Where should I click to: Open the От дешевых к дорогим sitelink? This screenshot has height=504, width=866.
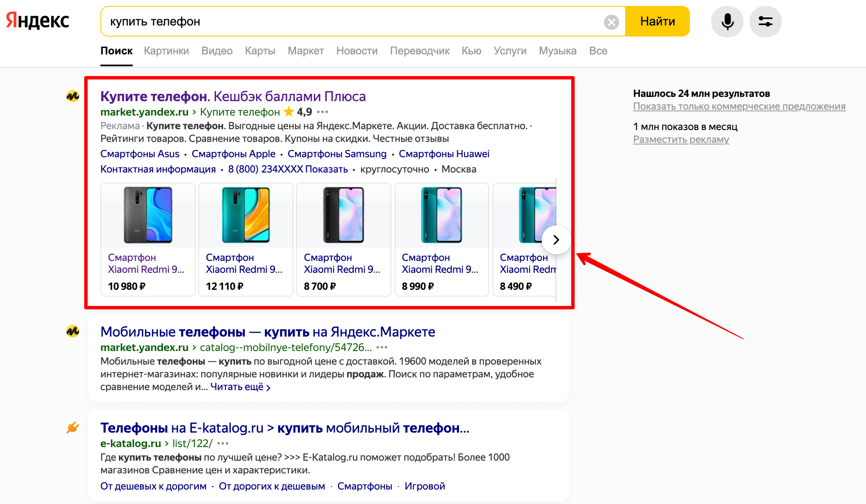point(154,486)
